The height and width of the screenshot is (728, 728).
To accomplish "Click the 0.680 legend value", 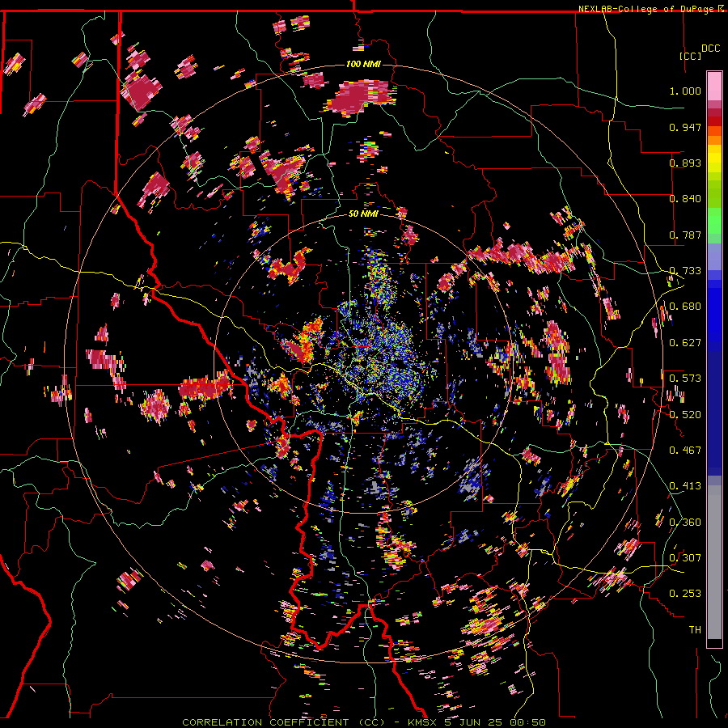I will 685,307.
